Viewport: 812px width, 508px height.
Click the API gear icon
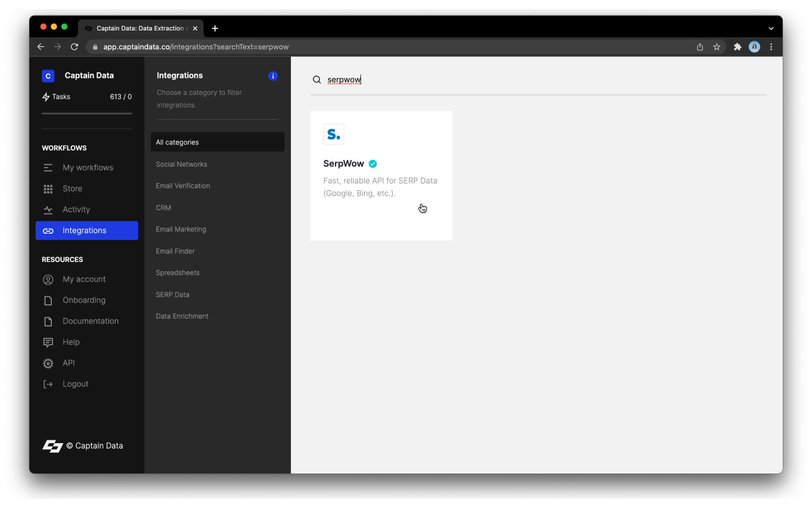click(x=48, y=363)
